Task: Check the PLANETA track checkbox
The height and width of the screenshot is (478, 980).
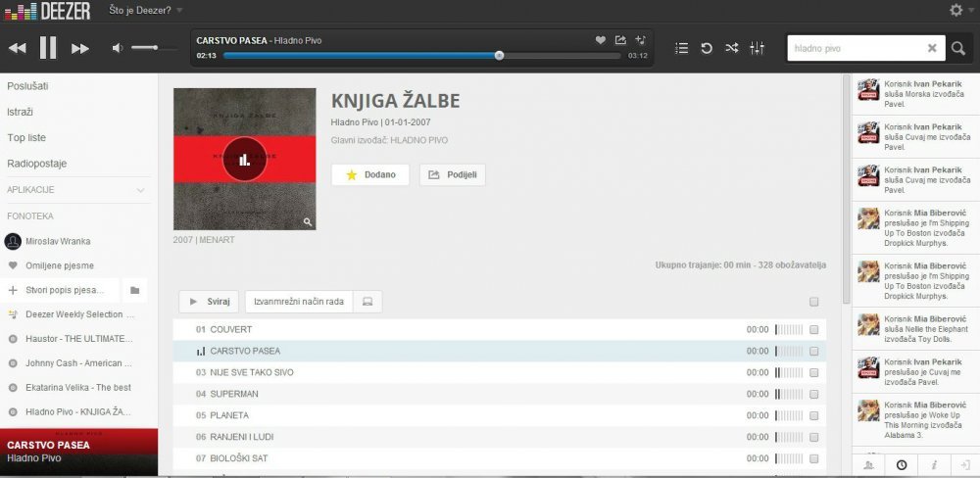Action: click(x=813, y=415)
